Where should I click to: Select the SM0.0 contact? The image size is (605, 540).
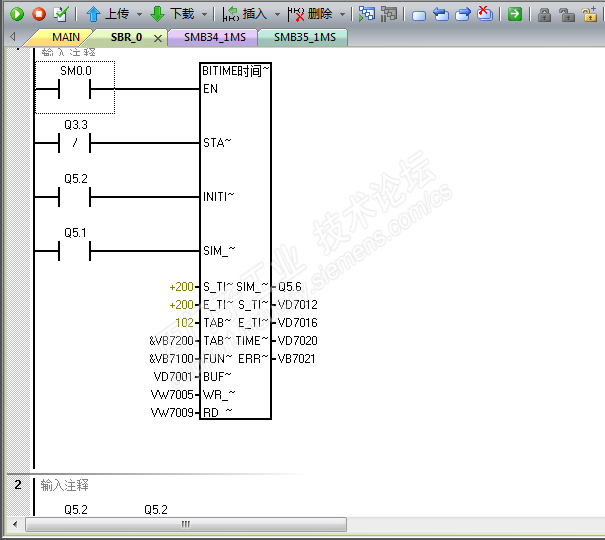(x=74, y=87)
